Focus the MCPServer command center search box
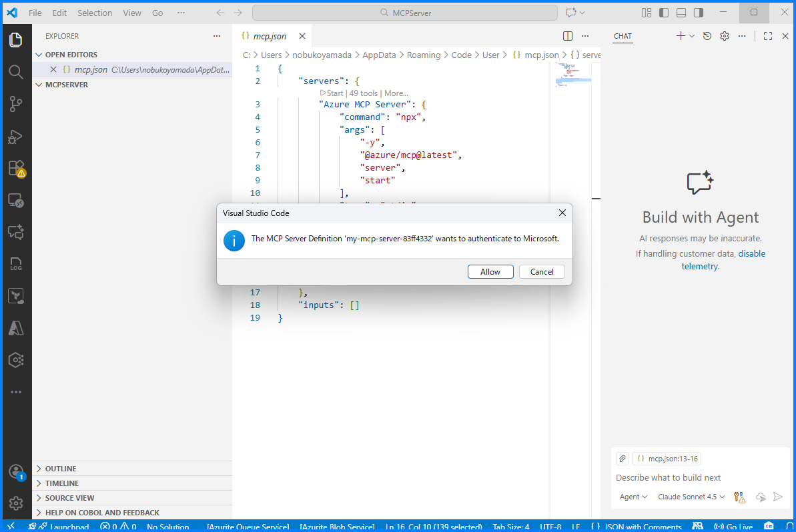The height and width of the screenshot is (532, 796). click(x=404, y=13)
